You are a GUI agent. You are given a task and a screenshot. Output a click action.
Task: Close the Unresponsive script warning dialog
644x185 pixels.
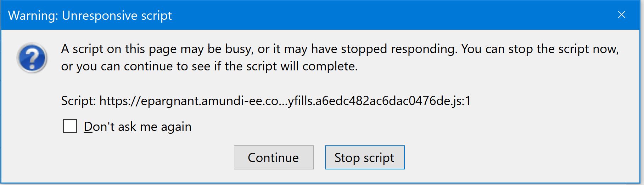(x=621, y=15)
